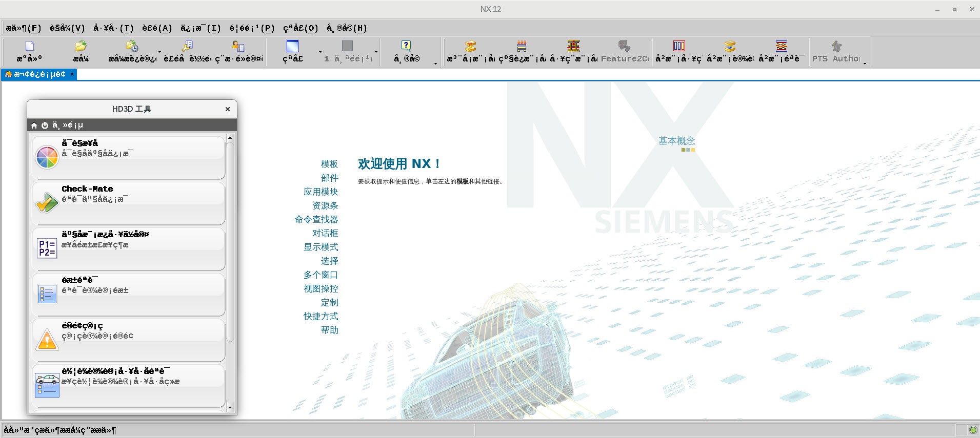
Task: Click the grayed-out square window icon
Action: pos(347,46)
